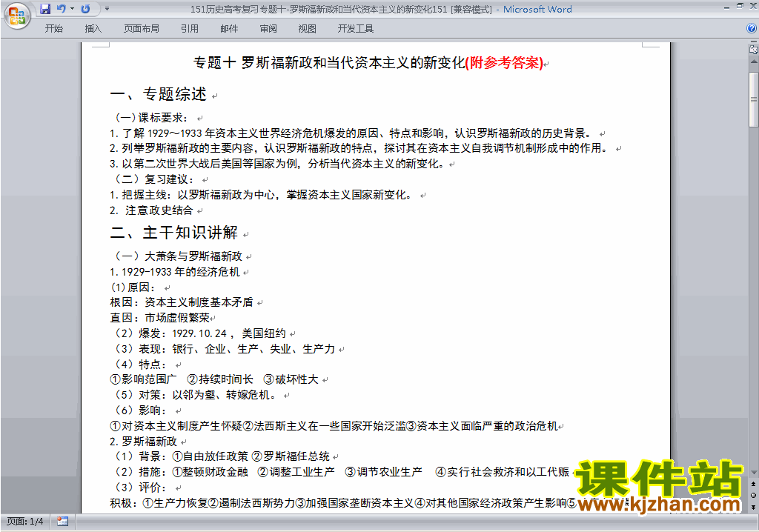759x532 pixels.
Task: Click the line 2.罗斯福新政
Action: point(143,442)
